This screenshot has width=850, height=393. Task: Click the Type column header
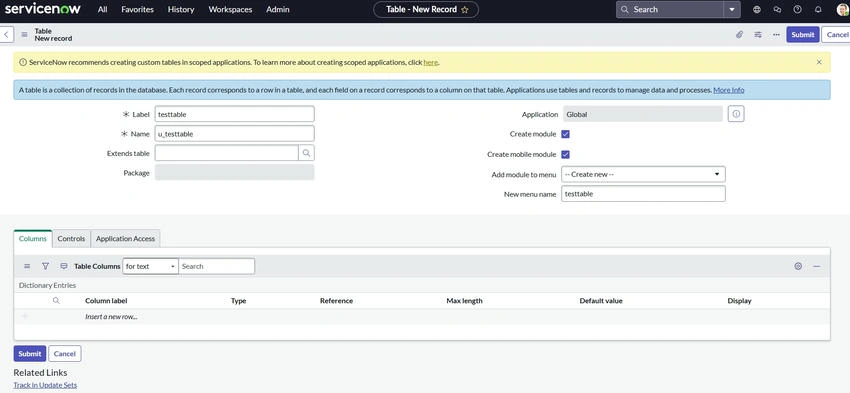point(239,301)
